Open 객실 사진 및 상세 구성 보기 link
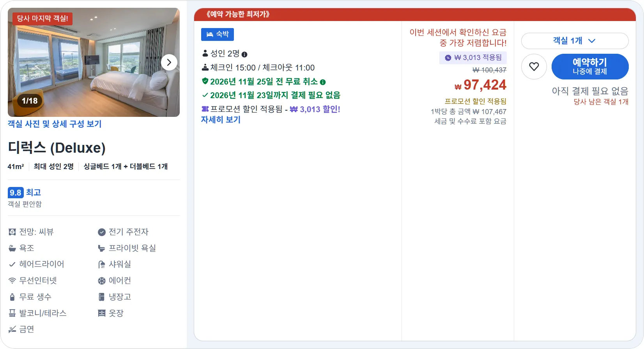The width and height of the screenshot is (644, 349). coord(55,124)
